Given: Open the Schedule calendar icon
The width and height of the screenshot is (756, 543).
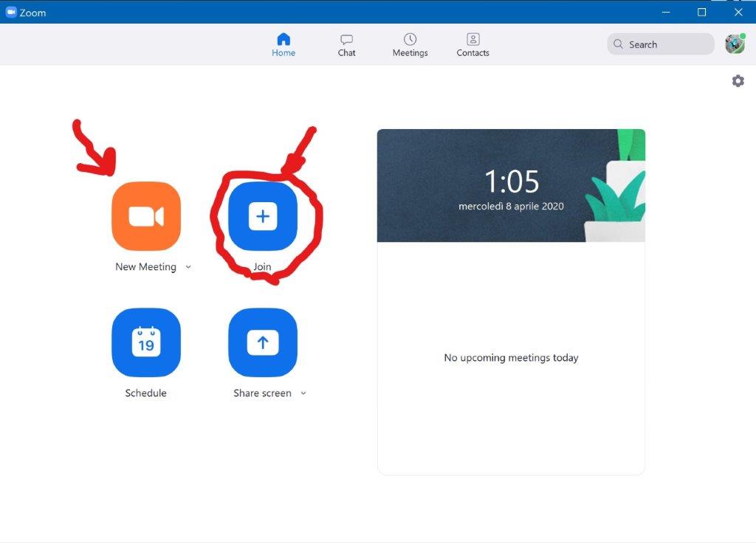Looking at the screenshot, I should [145, 342].
